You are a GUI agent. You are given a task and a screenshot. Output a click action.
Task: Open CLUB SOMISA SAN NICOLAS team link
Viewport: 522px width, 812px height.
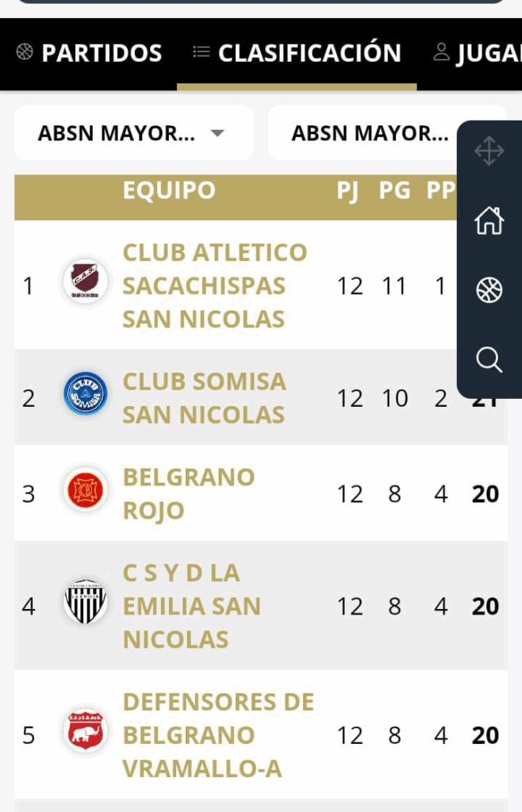[x=204, y=398]
